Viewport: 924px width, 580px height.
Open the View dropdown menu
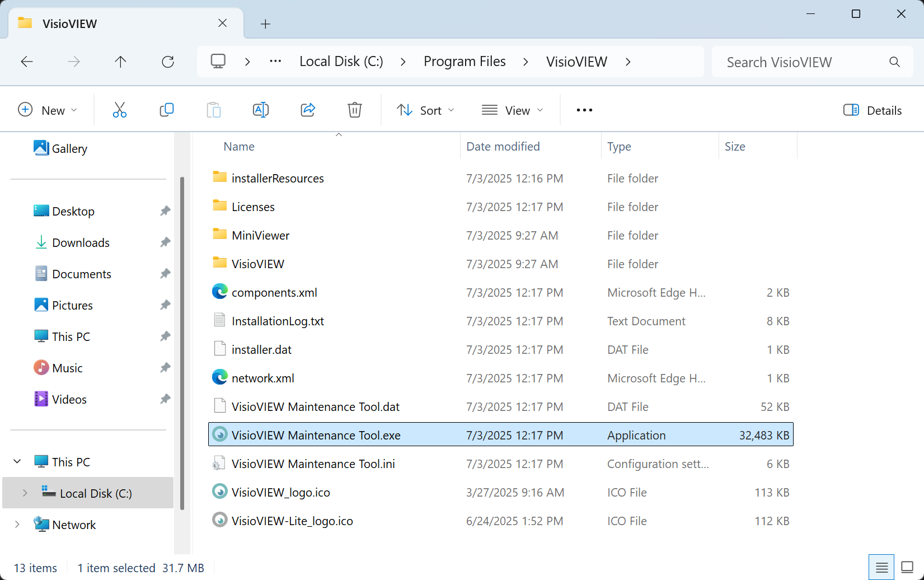click(x=513, y=110)
